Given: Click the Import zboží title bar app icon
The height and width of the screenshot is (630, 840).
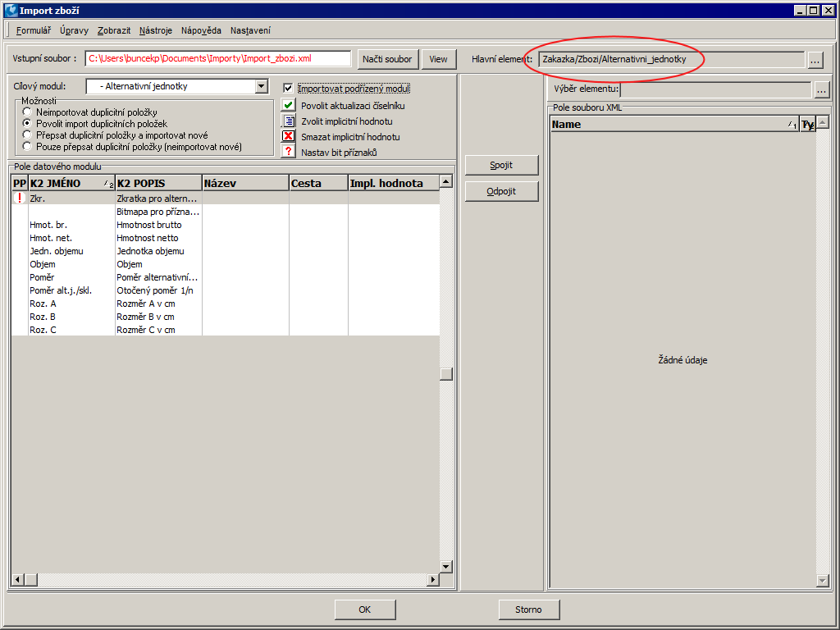Looking at the screenshot, I should coord(11,10).
